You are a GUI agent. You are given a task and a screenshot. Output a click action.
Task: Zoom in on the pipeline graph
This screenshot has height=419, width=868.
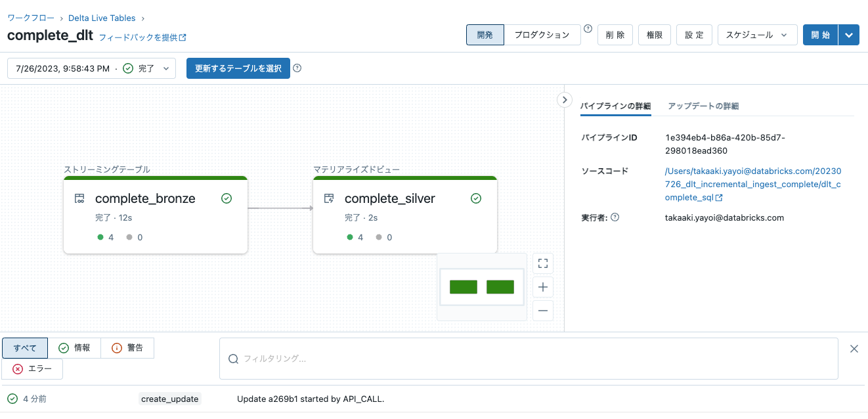click(542, 286)
